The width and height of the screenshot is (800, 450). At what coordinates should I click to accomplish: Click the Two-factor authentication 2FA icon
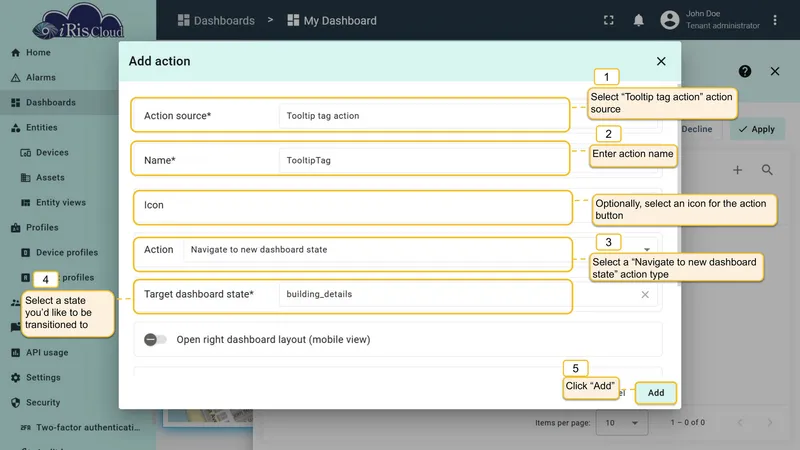(x=26, y=428)
